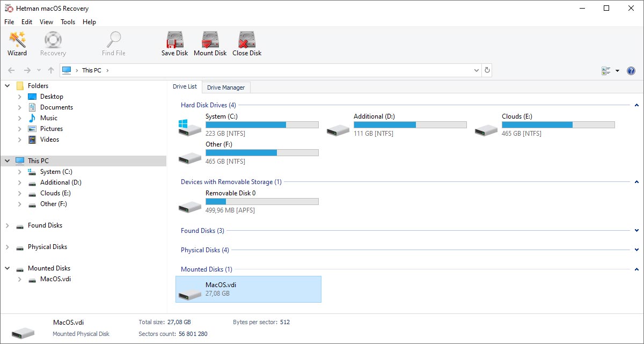This screenshot has width=644, height=344.
Task: Select This PC in the tree
Action: tap(38, 161)
